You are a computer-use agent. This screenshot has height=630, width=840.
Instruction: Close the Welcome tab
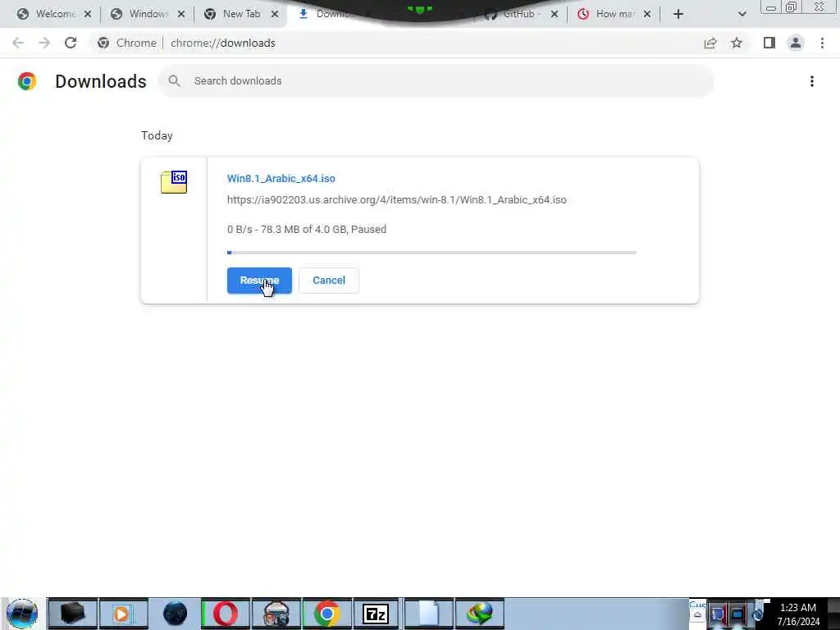click(88, 14)
